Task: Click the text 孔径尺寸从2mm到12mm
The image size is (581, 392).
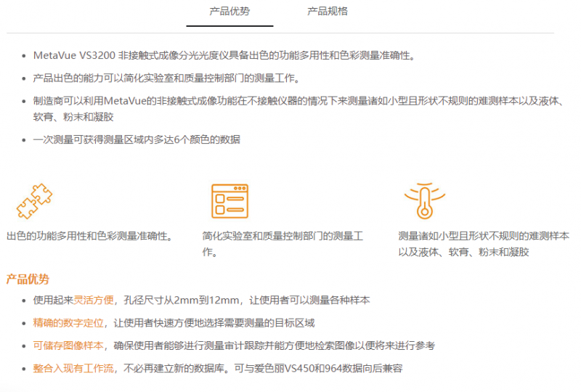Action: click(182, 300)
